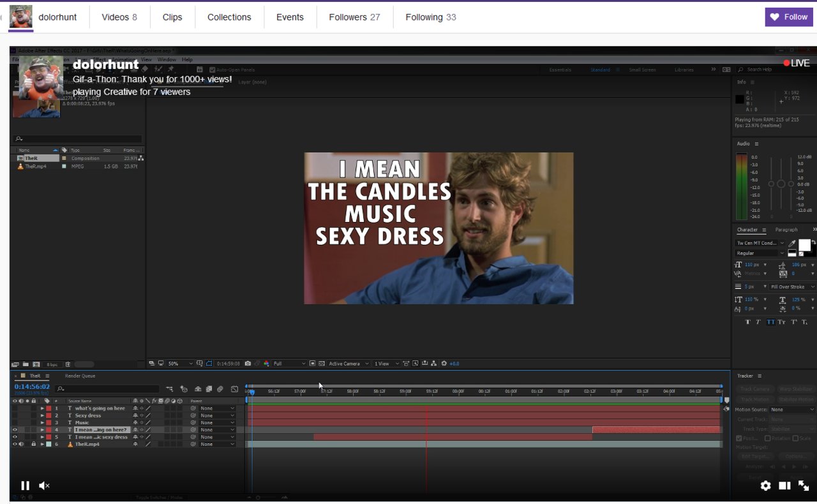This screenshot has height=504, width=817.
Task: Click the project panel search field
Action: click(x=78, y=138)
